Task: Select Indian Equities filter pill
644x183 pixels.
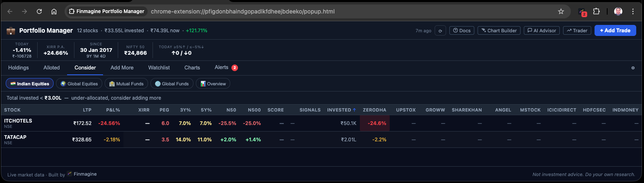Action: point(29,84)
